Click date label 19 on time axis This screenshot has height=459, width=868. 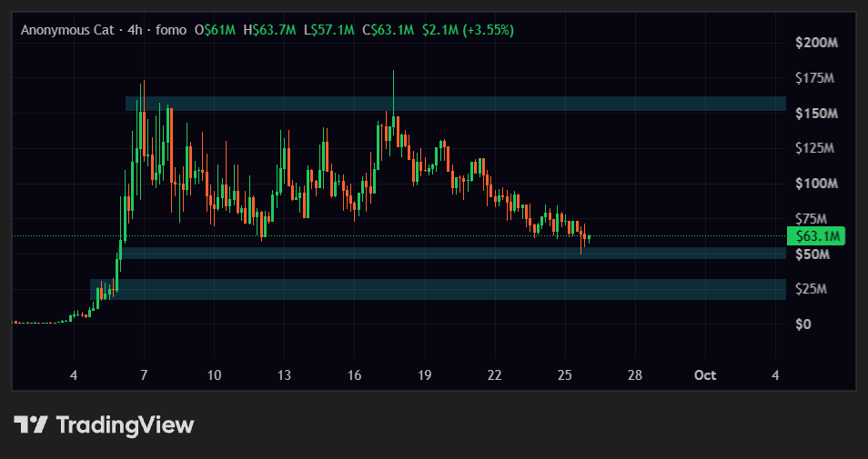[x=425, y=375]
